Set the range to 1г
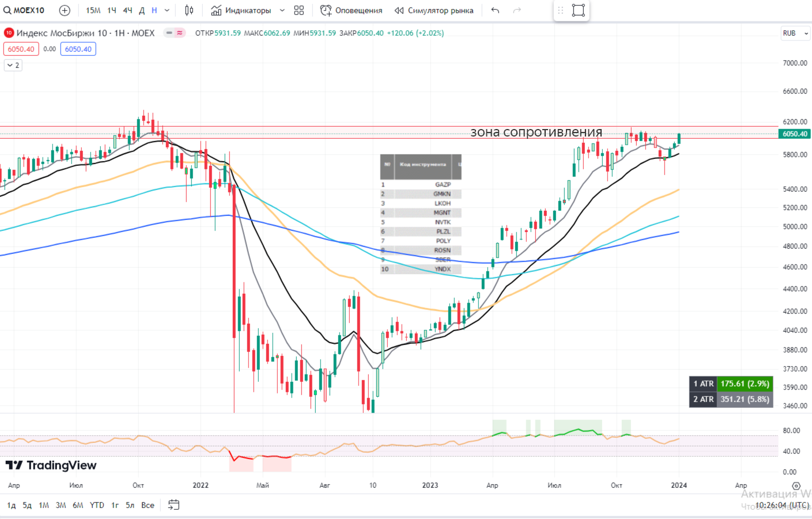 115,505
